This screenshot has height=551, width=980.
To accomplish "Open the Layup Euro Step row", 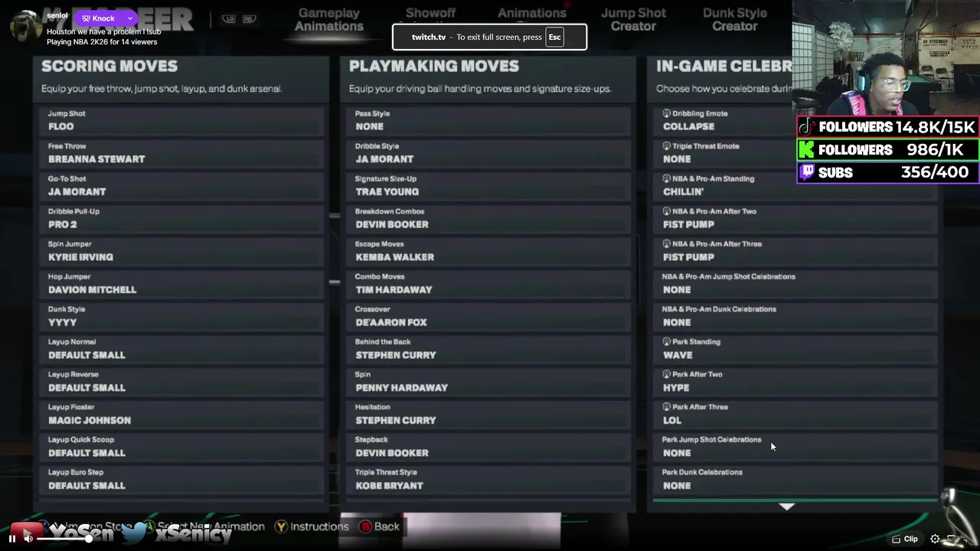I will [x=181, y=479].
